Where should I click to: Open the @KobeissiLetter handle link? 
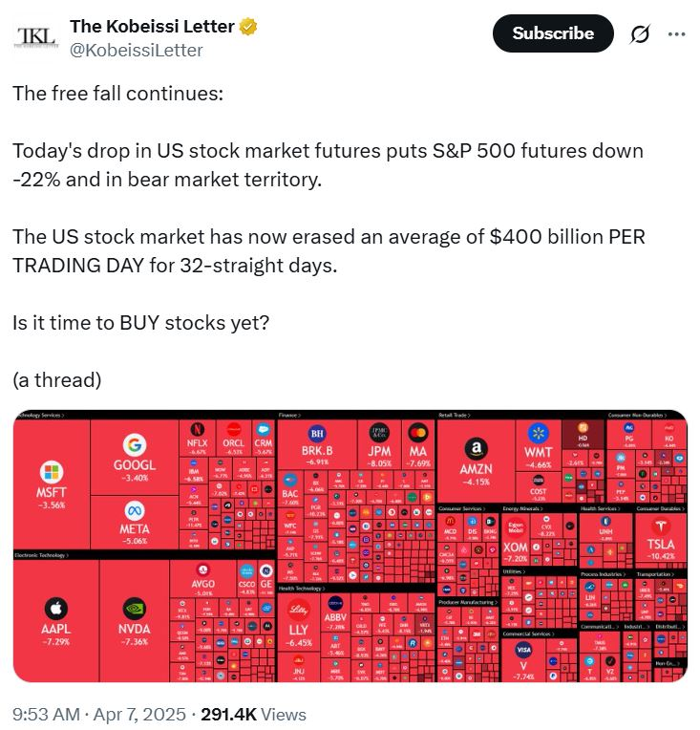[x=137, y=51]
